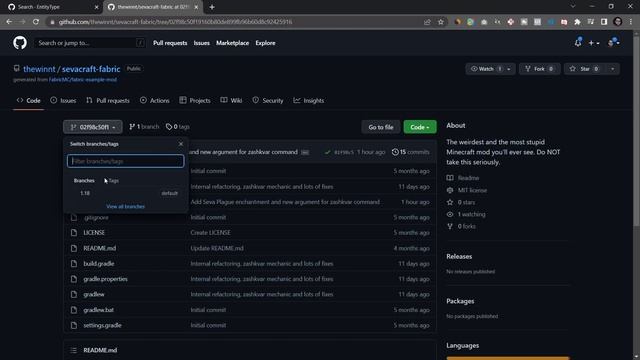Open the .gitignore file
Screen dimensions: 640x360
click(96, 217)
